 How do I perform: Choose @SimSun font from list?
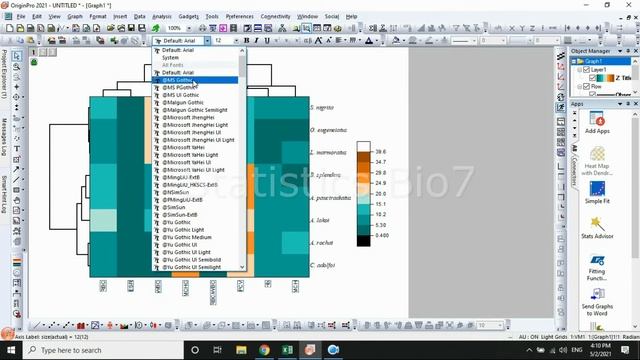(195, 207)
